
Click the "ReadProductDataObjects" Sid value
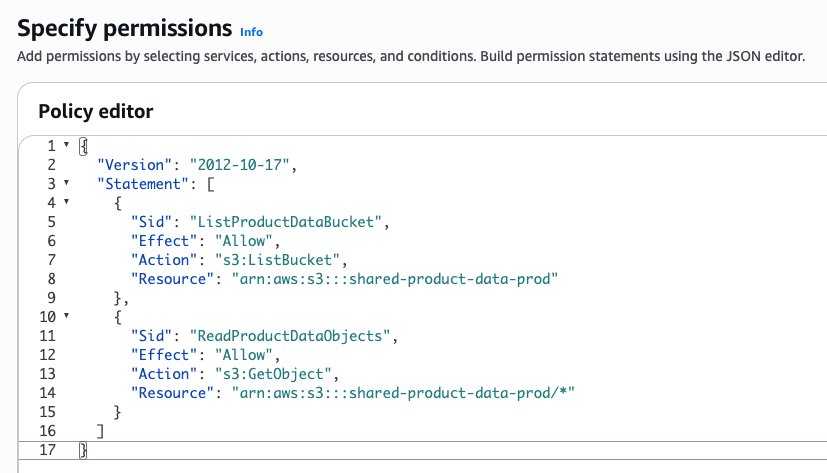(290, 336)
